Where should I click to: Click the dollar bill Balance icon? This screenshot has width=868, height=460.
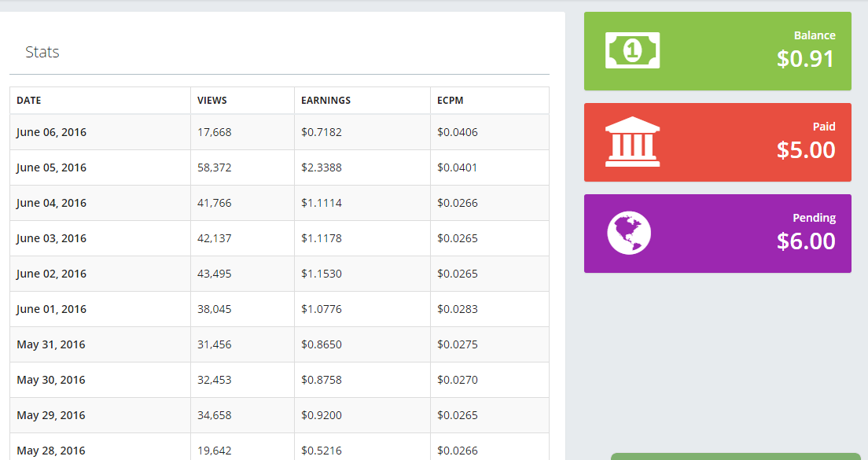pyautogui.click(x=632, y=51)
